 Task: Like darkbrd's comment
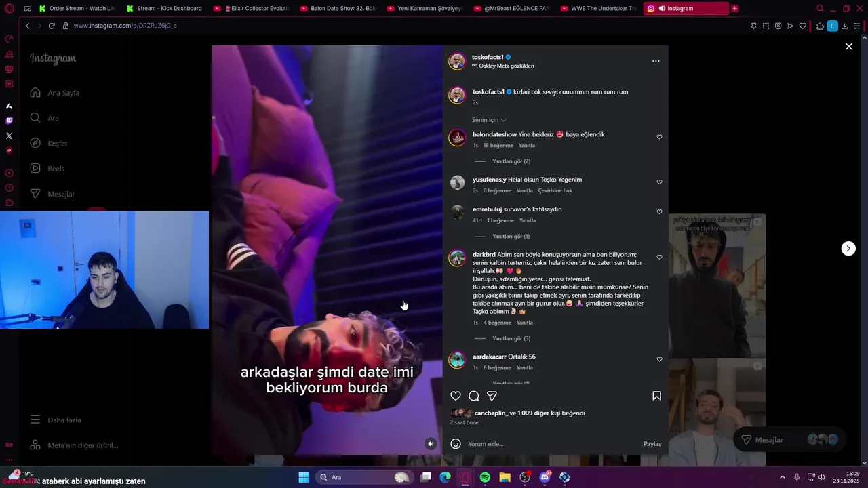coord(659,258)
